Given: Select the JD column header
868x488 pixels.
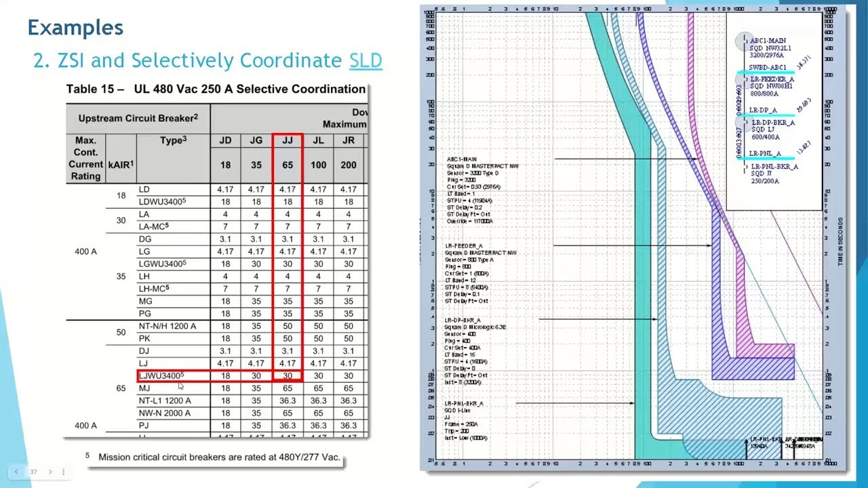Looking at the screenshot, I should point(225,140).
